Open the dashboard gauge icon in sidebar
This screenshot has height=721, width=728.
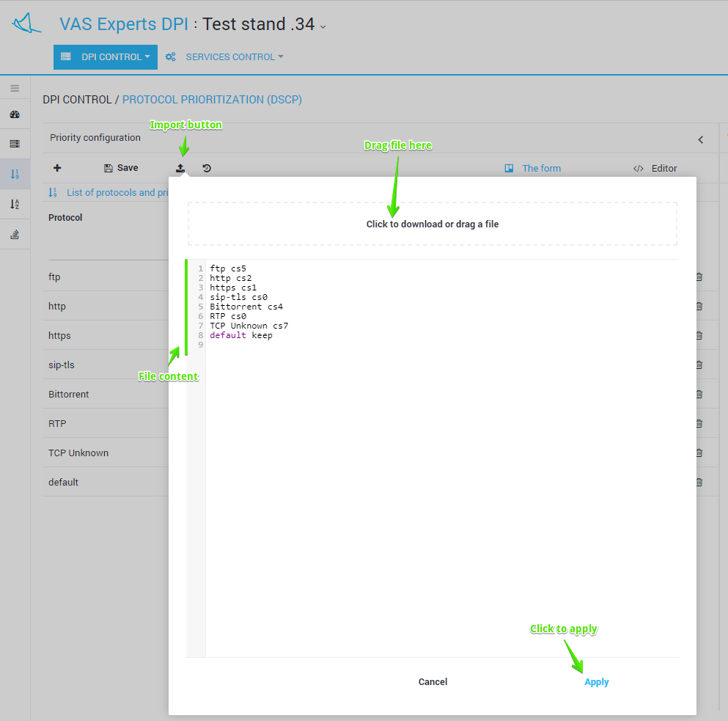[x=15, y=115]
